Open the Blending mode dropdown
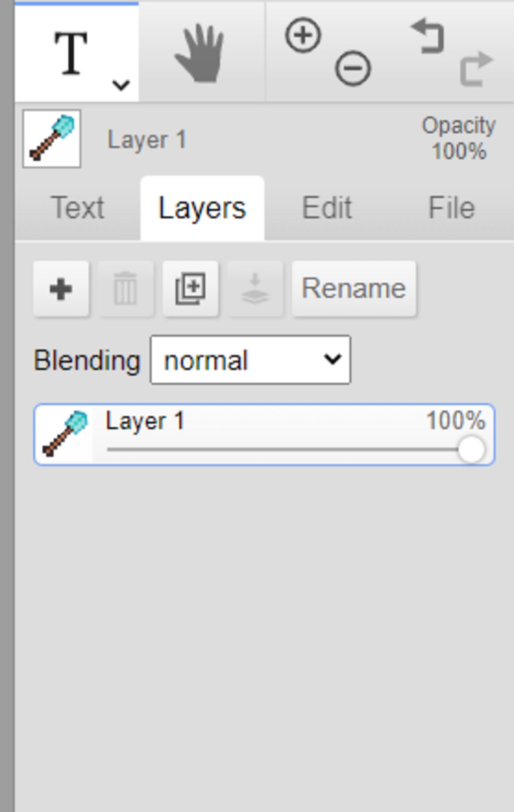 click(250, 360)
